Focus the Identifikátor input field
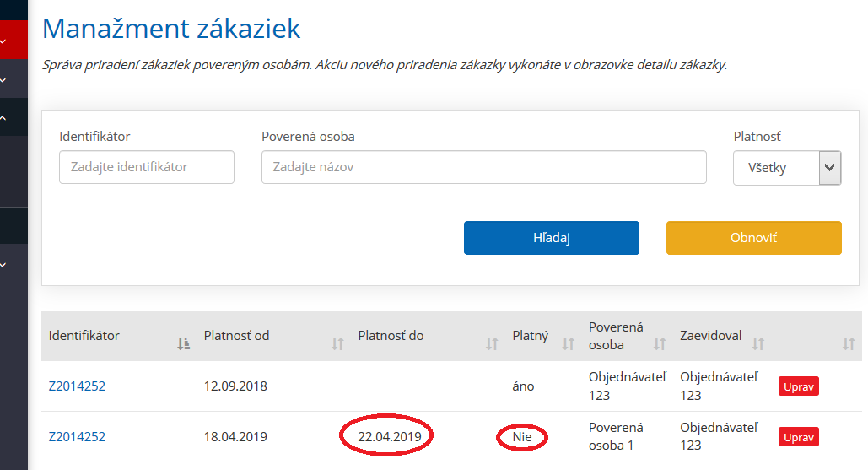868x470 pixels. 147,167
